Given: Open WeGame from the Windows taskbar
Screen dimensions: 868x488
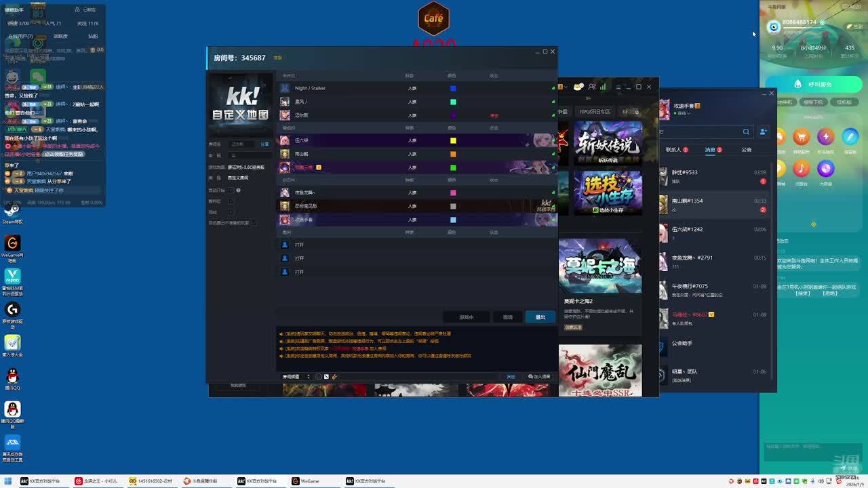Looking at the screenshot, I should [305, 481].
